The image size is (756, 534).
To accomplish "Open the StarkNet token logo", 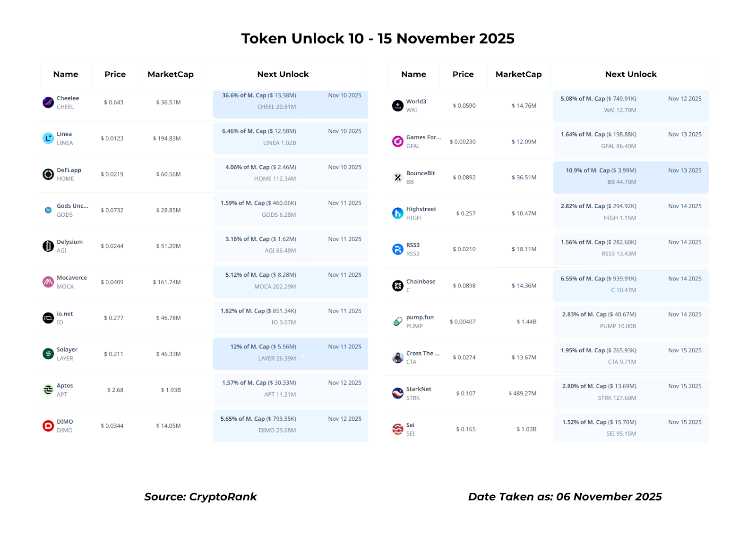I will (398, 393).
